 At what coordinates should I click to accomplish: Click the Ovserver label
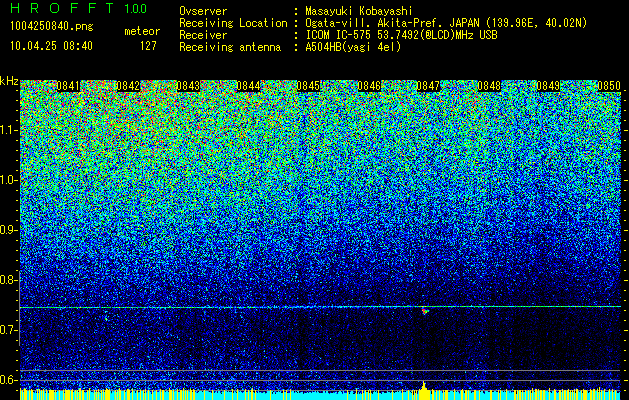(203, 11)
